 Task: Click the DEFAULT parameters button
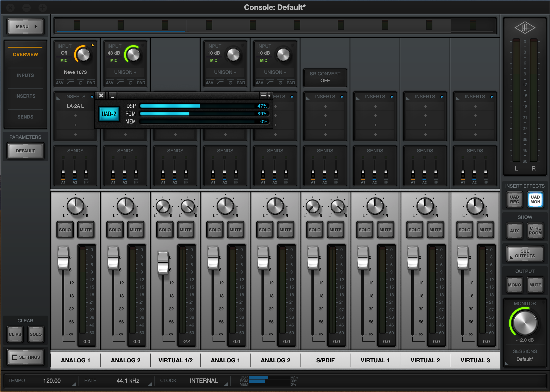[25, 151]
